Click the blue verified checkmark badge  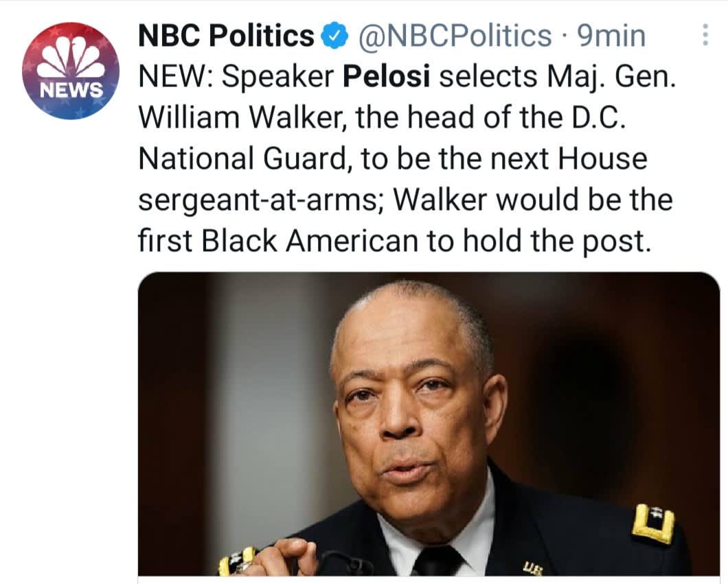coord(335,36)
